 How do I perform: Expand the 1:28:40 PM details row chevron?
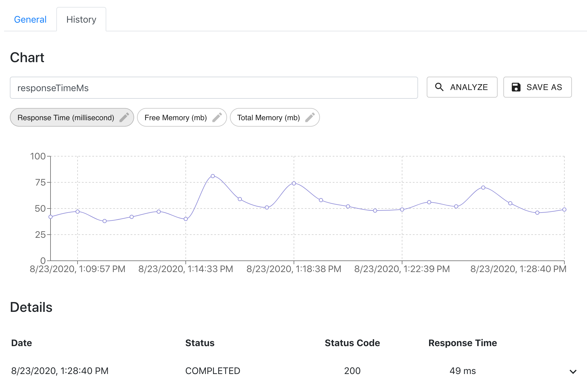[573, 371]
